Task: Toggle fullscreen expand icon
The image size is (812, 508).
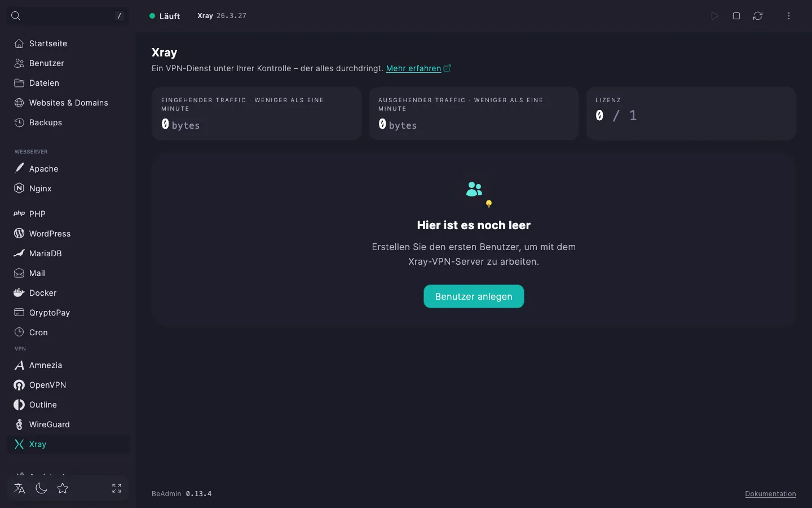Action: (117, 488)
